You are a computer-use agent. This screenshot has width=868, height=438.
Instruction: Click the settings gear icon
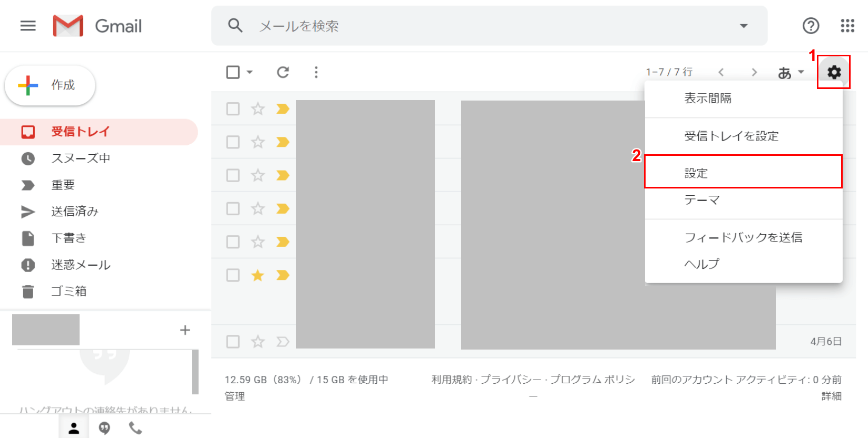[x=834, y=72]
